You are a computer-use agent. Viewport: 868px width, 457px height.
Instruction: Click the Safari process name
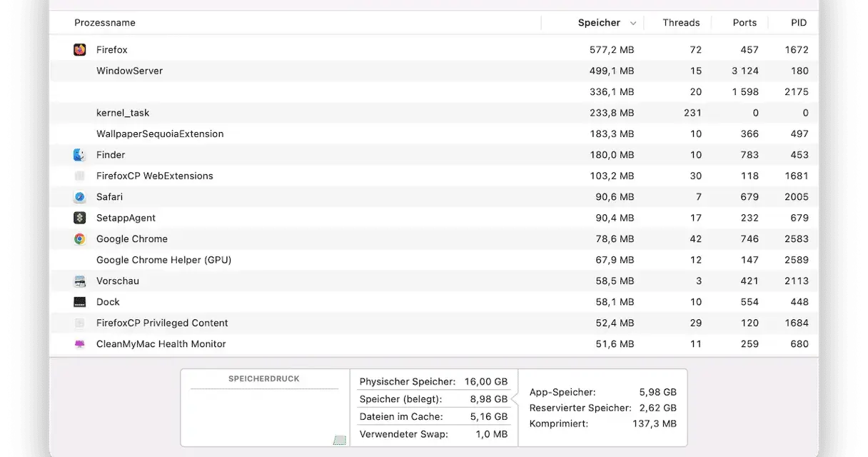[109, 197]
